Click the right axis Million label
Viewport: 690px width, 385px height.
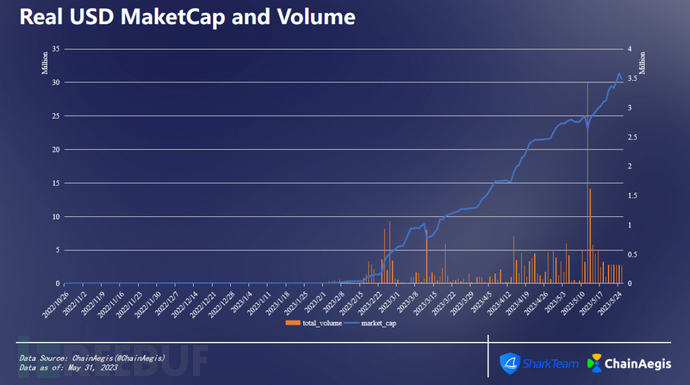(642, 63)
